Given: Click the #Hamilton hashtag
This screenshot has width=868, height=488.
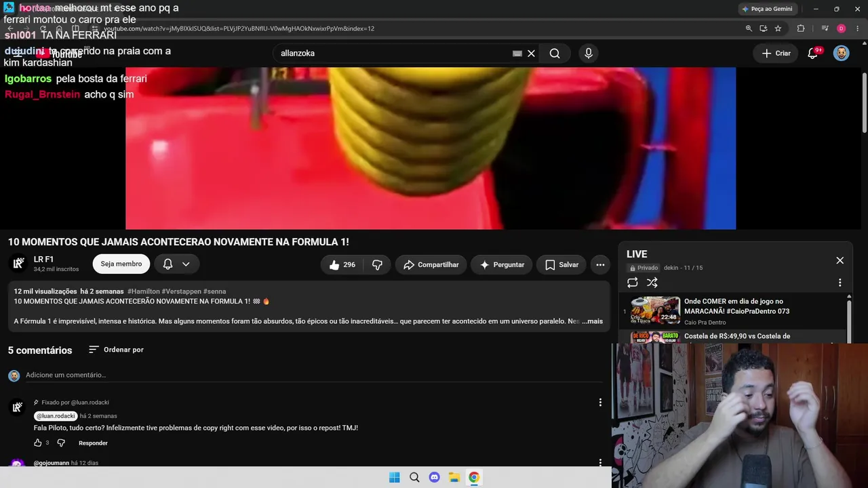Looking at the screenshot, I should pyautogui.click(x=144, y=291).
